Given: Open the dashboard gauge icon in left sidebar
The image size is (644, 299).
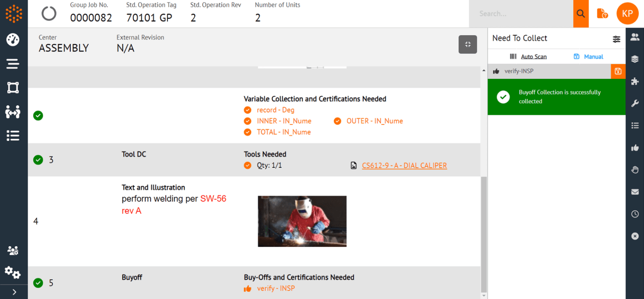Looking at the screenshot, I should point(13,40).
